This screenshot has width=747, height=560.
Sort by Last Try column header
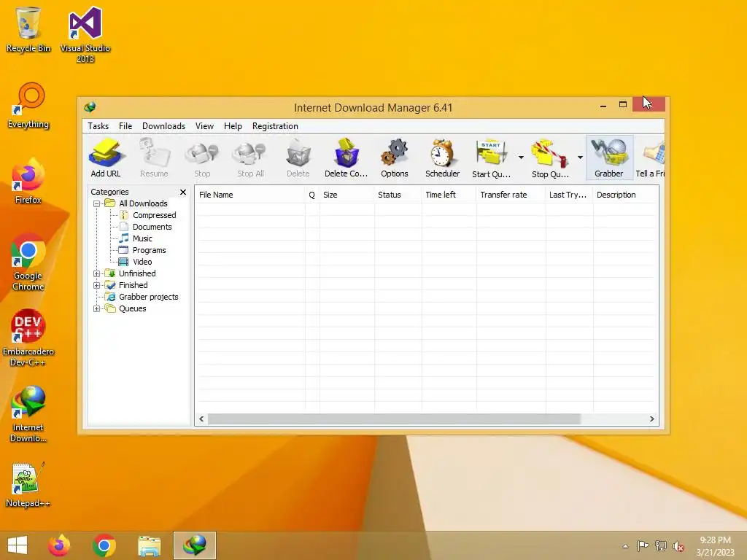coord(569,195)
